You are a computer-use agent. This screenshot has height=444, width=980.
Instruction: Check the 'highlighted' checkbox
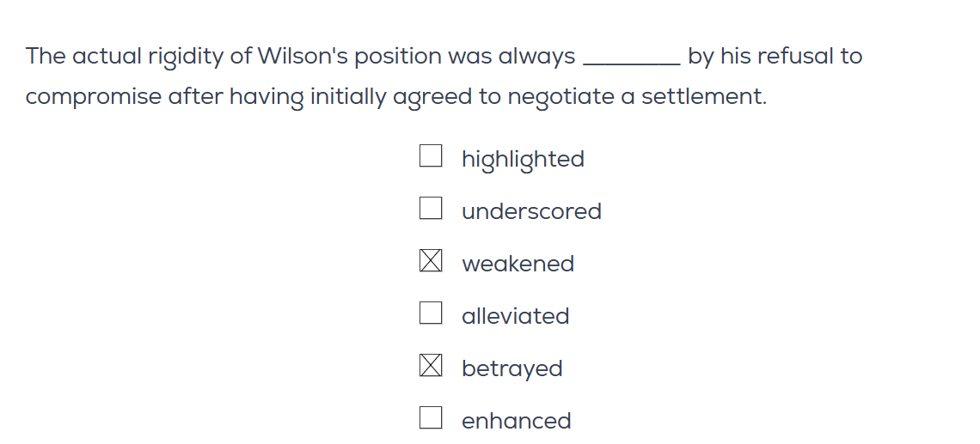pos(431,155)
